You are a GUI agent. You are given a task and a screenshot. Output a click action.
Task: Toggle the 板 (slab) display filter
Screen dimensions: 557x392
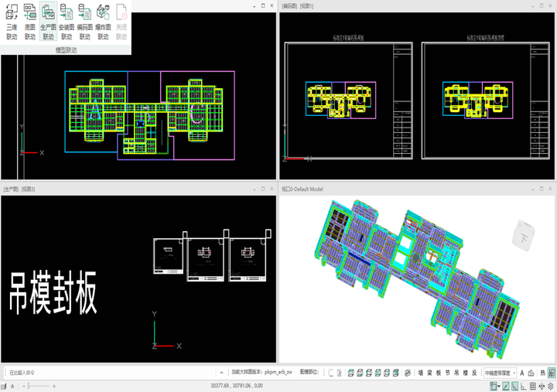click(439, 373)
